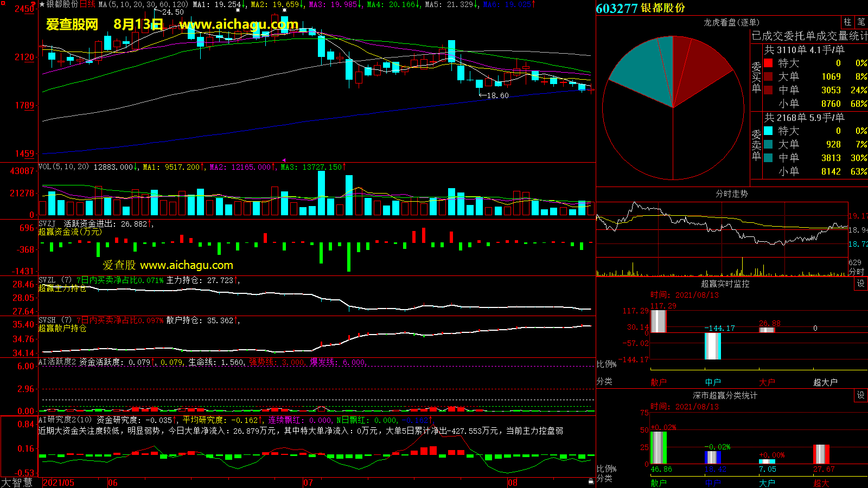Click the 08 month marker on timeline
868x488 pixels.
point(513,483)
